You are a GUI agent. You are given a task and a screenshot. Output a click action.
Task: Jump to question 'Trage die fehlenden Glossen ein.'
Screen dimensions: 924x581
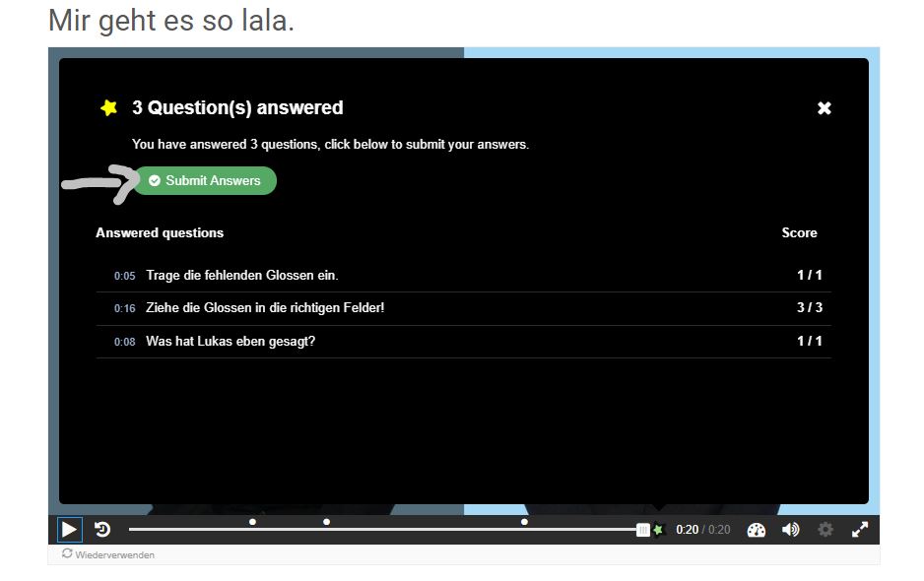[241, 276]
